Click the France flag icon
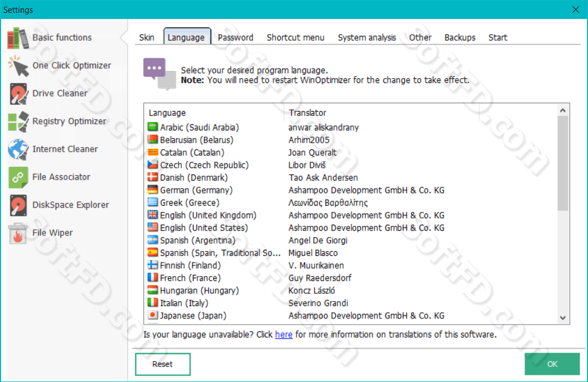Screen dimensions: 588x382 click(153, 278)
